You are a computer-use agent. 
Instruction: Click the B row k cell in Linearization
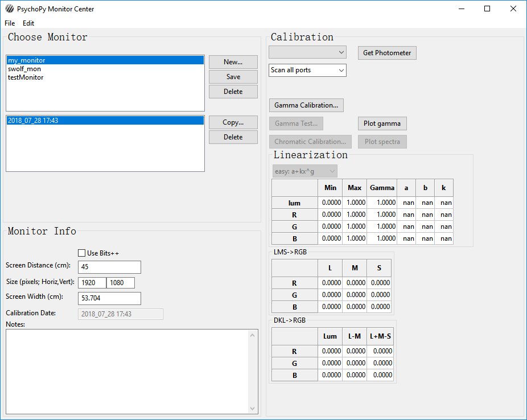[444, 238]
